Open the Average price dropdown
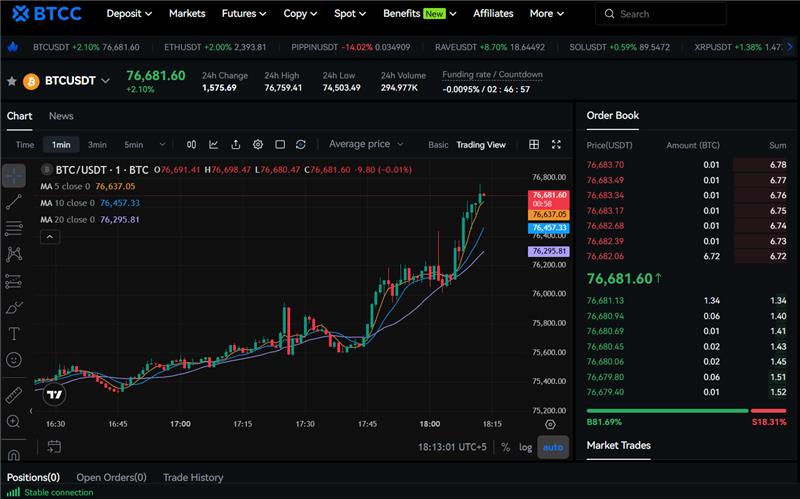Image resolution: width=800 pixels, height=499 pixels. pos(366,144)
